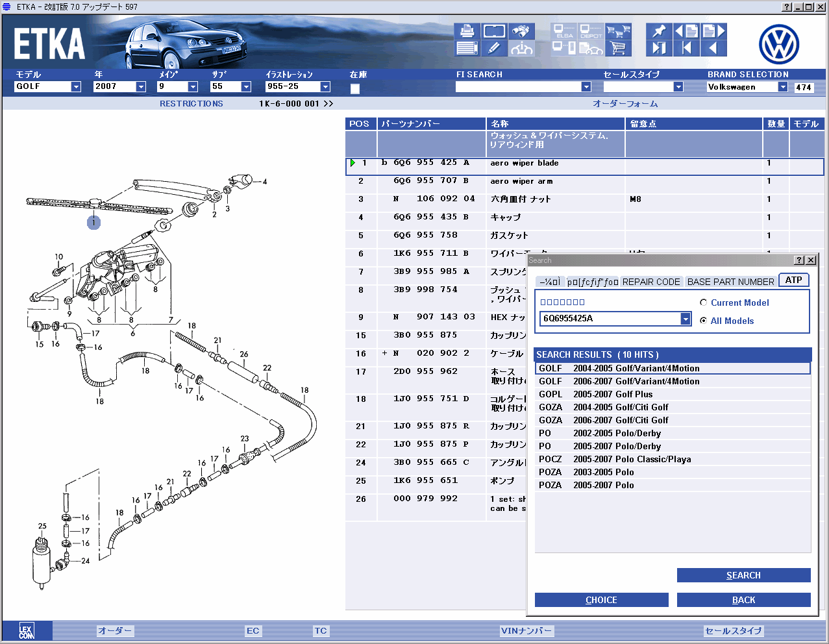This screenshot has width=829, height=644.
Task: Click the BACK button in Search dialog
Action: pos(743,600)
